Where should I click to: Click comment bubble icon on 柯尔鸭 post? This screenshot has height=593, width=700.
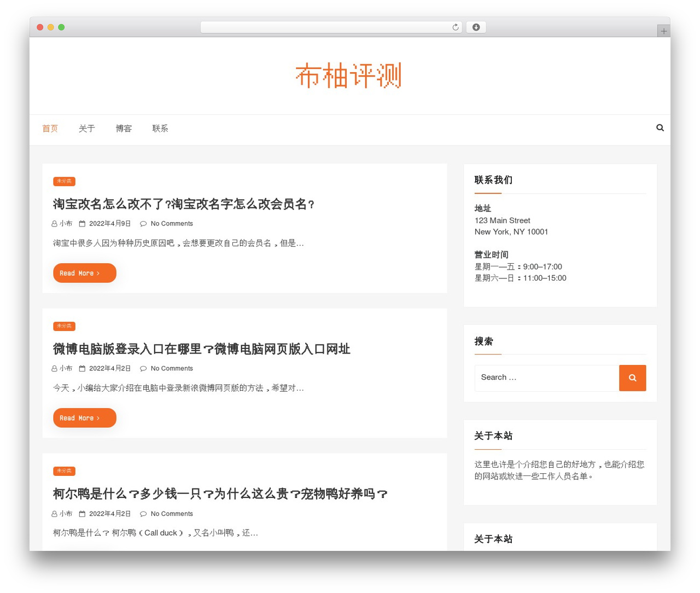point(143,514)
